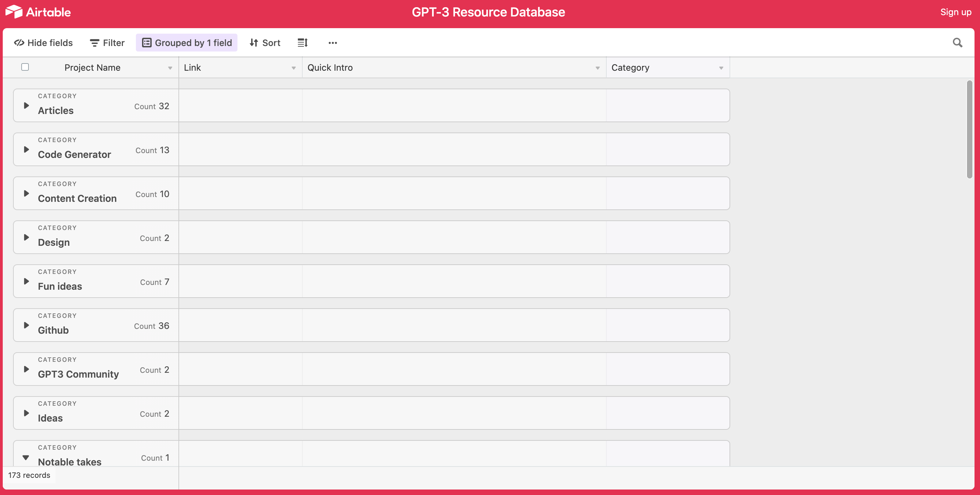Click the Count 32 label in Articles
Viewport: 980px width, 495px height.
coord(151,106)
